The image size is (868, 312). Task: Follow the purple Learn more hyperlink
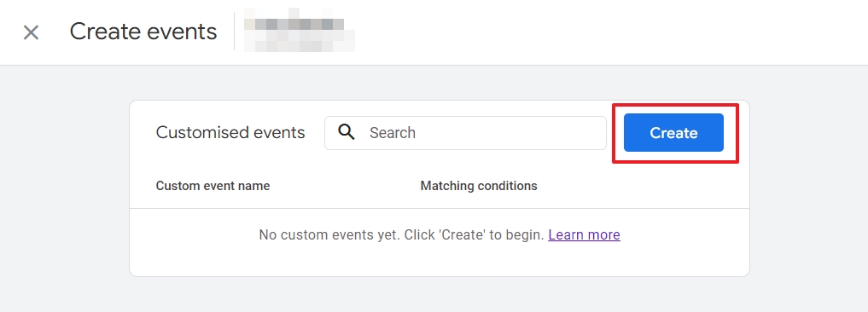point(584,234)
